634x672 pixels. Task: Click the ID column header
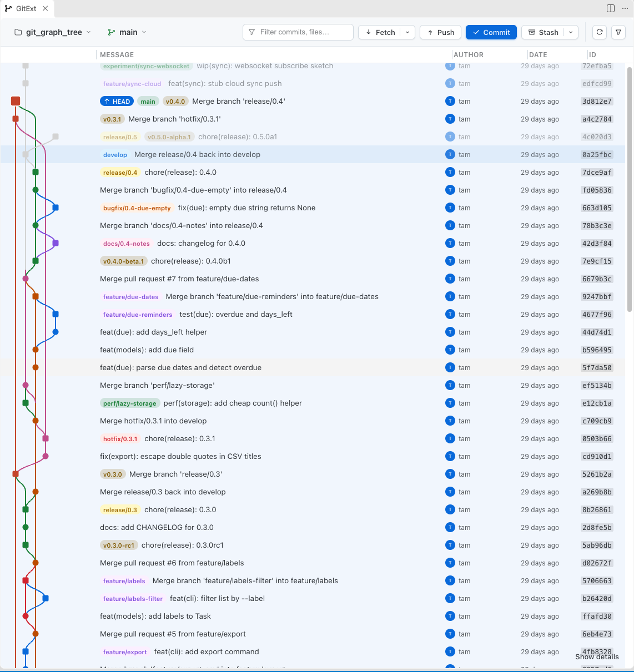click(x=592, y=55)
